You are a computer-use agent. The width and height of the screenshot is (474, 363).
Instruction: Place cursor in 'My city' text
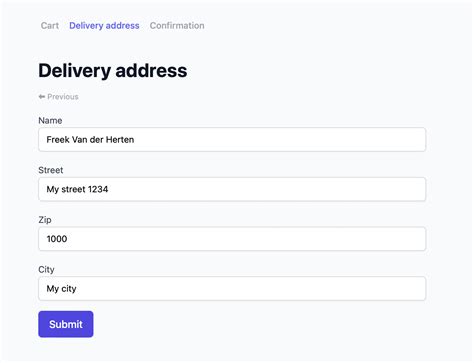[62, 289]
